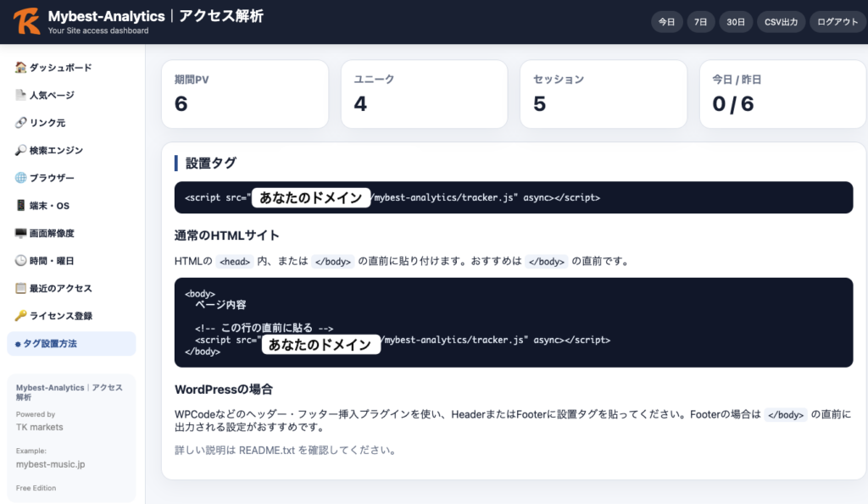Open the 画面解像度 monitor icon
This screenshot has width=868, height=504.
pos(20,233)
